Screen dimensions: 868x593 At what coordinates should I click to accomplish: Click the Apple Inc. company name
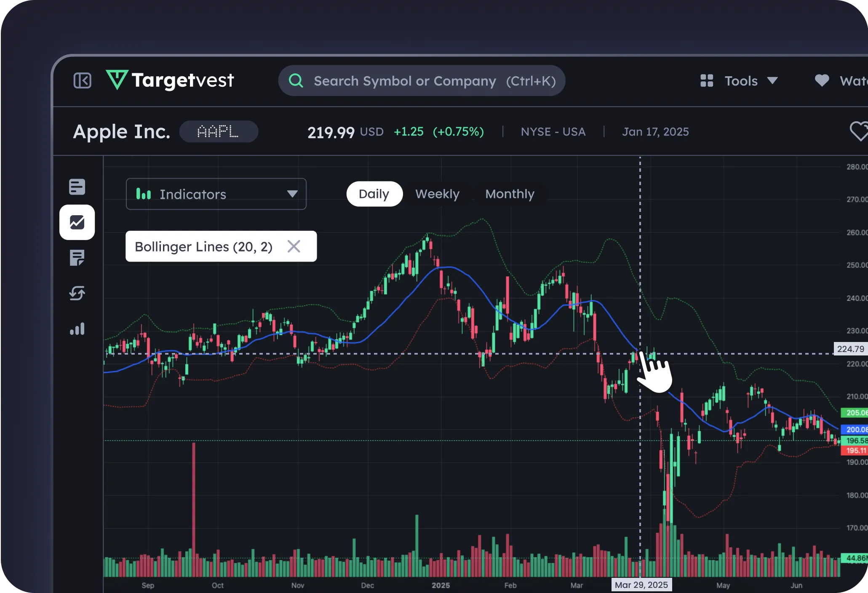point(122,132)
